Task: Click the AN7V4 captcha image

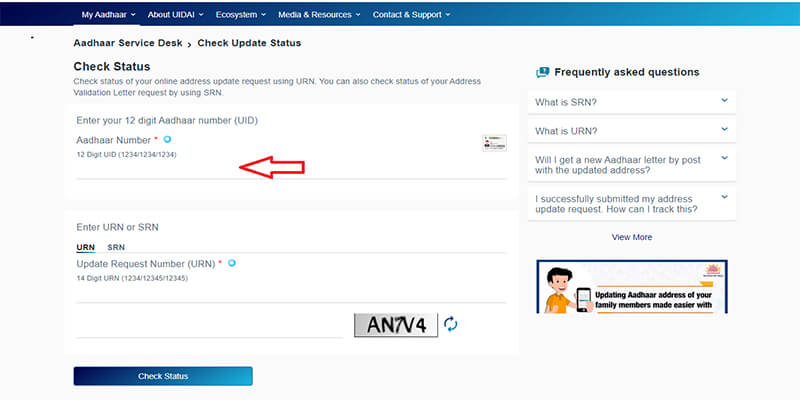Action: pos(396,325)
